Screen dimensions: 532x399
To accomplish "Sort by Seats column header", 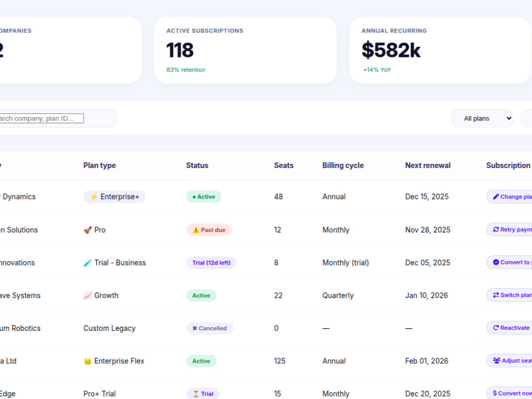I will pyautogui.click(x=284, y=165).
